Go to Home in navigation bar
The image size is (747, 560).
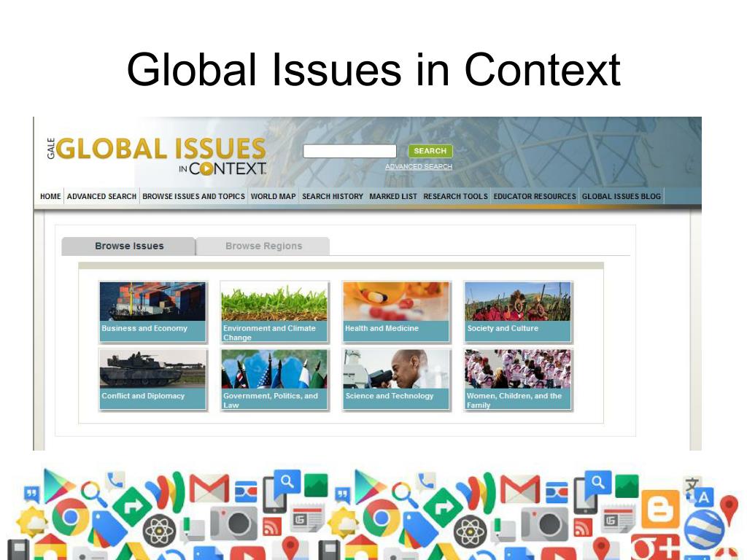pyautogui.click(x=50, y=196)
